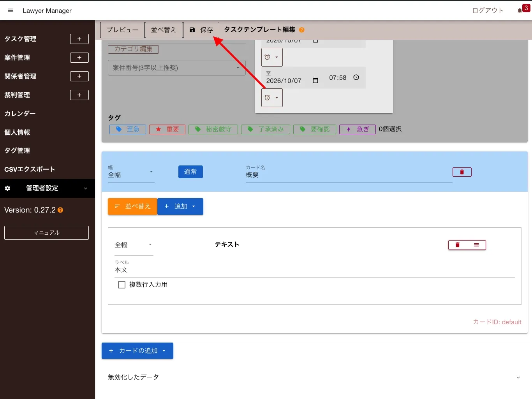532x399 pixels.
Task: Open the hamburger navigation menu
Action: (11, 11)
